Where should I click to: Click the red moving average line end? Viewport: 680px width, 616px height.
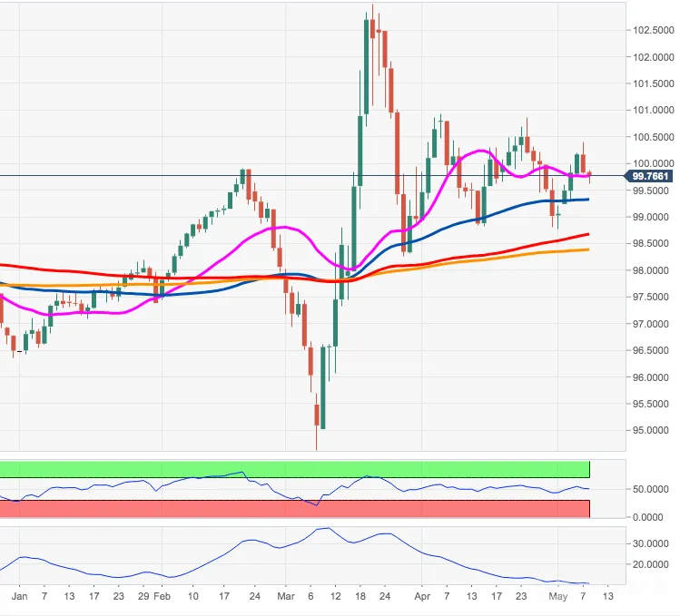[x=587, y=234]
